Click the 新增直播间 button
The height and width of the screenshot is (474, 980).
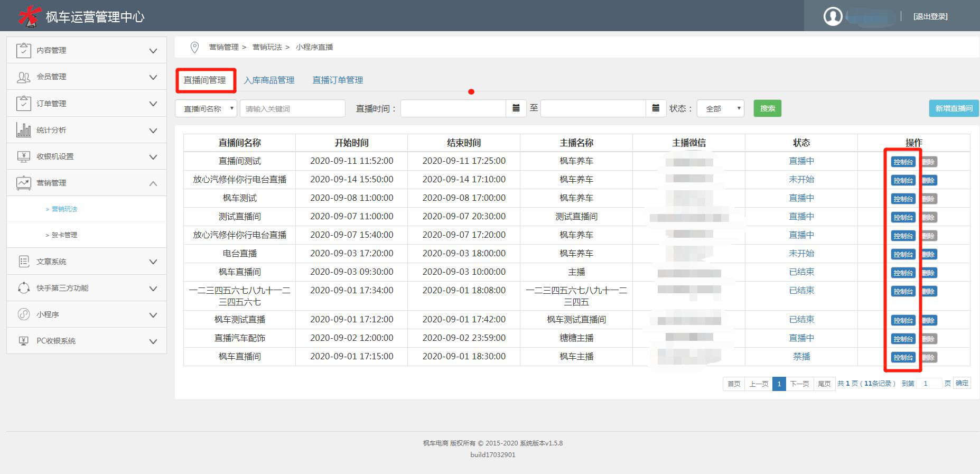click(954, 108)
